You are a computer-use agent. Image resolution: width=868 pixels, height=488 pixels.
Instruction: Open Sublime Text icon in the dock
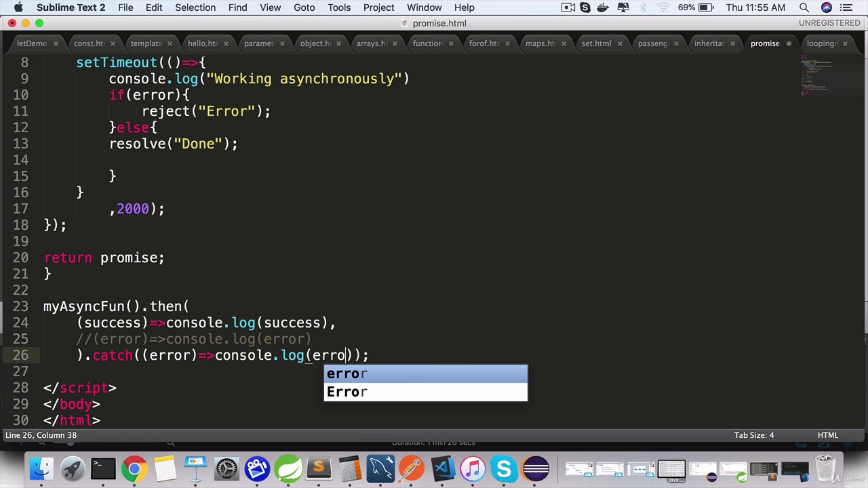click(x=319, y=468)
